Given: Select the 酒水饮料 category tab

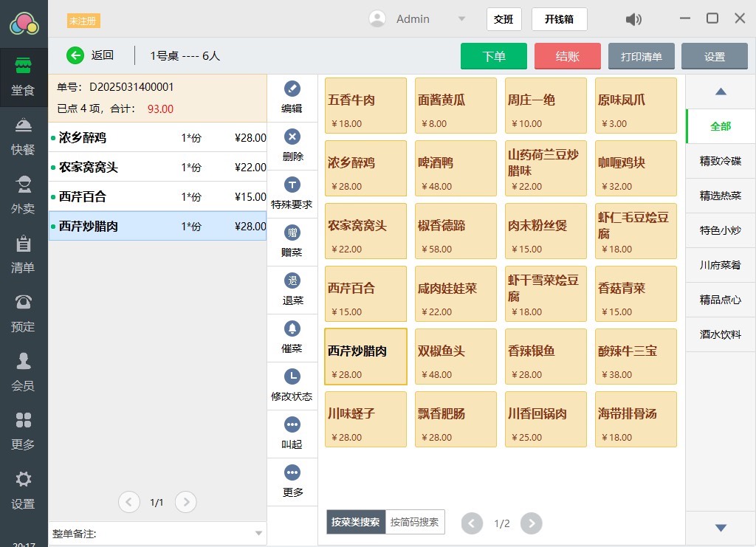Looking at the screenshot, I should [x=720, y=334].
